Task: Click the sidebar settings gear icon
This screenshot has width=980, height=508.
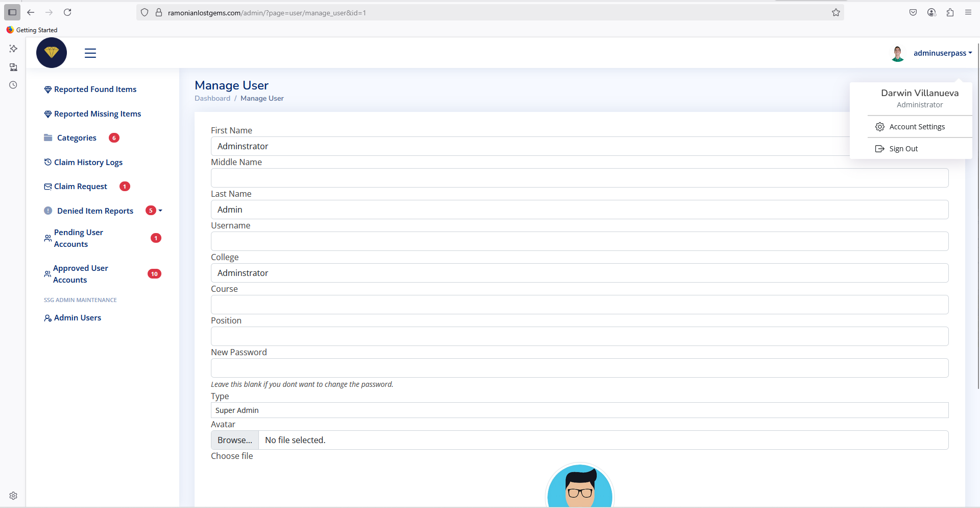Action: [x=13, y=495]
